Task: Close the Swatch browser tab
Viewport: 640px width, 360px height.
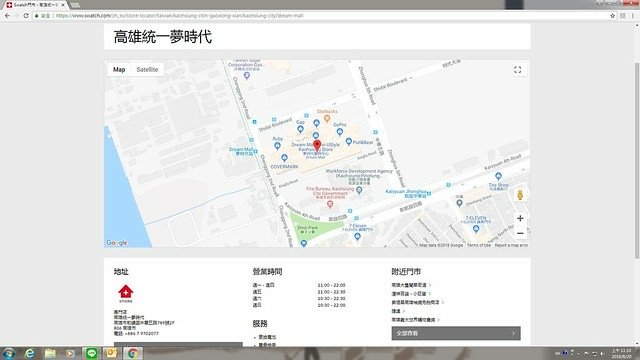Action: click(x=63, y=5)
